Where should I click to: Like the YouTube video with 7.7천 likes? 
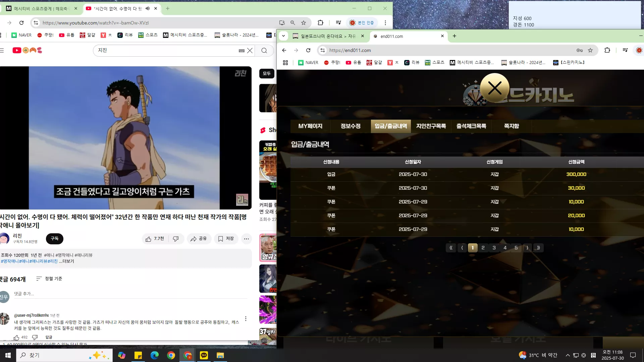155,239
